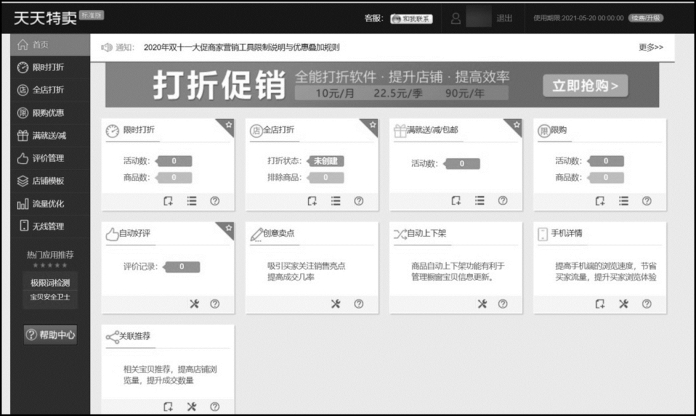Viewport: 696px width, 416px height.
Task: Open the 2020年双十一 notice link
Action: 241,47
